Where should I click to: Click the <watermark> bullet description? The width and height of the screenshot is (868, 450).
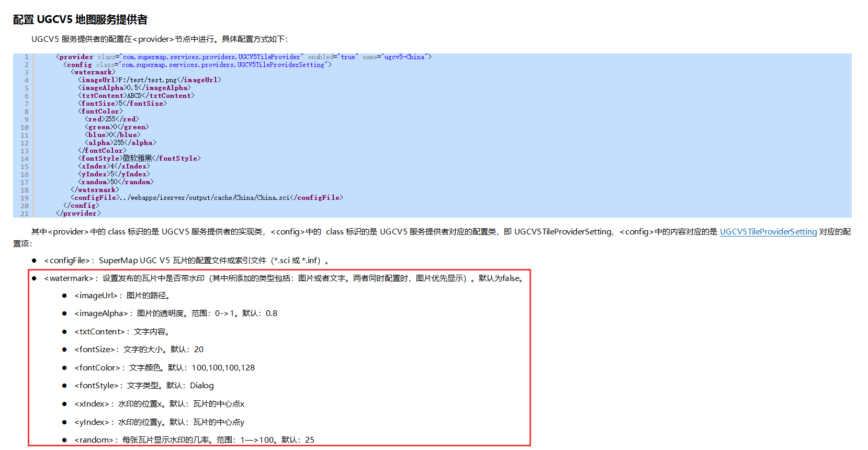coord(285,278)
